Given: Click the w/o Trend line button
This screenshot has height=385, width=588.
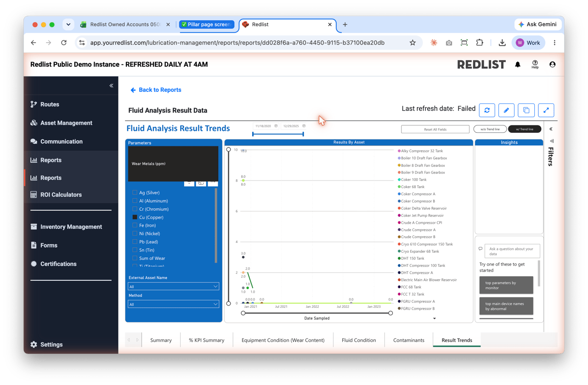Looking at the screenshot, I should click(x=490, y=129).
